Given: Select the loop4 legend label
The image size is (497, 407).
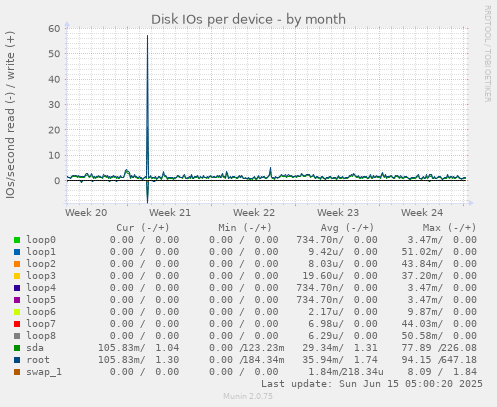Looking at the screenshot, I should click(x=41, y=288).
